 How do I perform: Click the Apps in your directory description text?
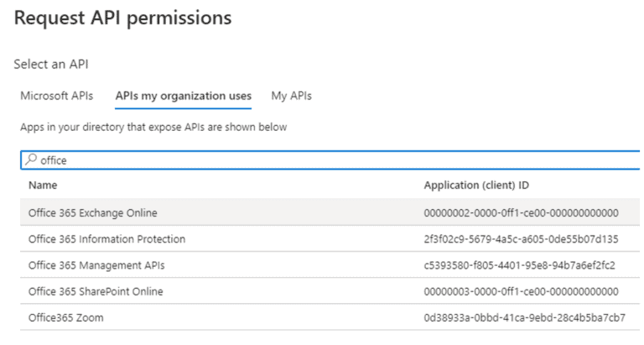pyautogui.click(x=153, y=127)
